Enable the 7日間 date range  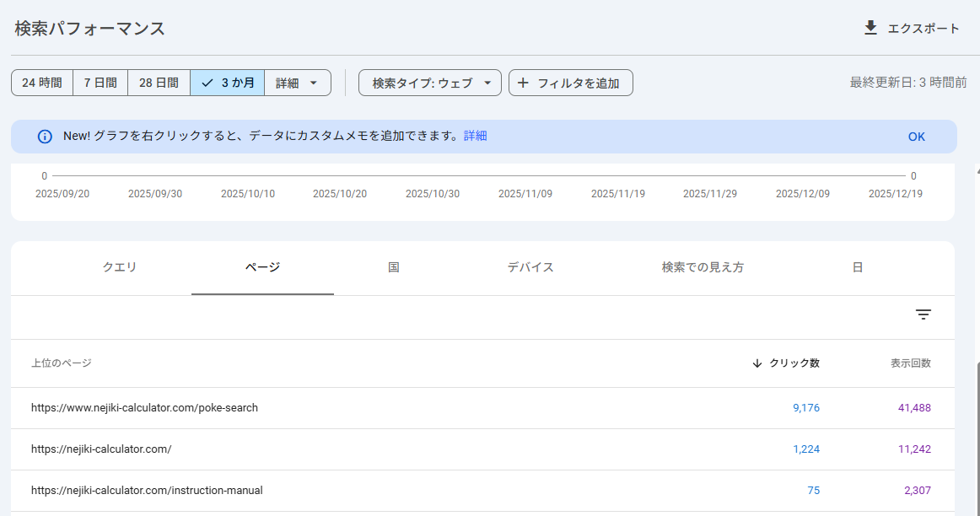(x=100, y=83)
